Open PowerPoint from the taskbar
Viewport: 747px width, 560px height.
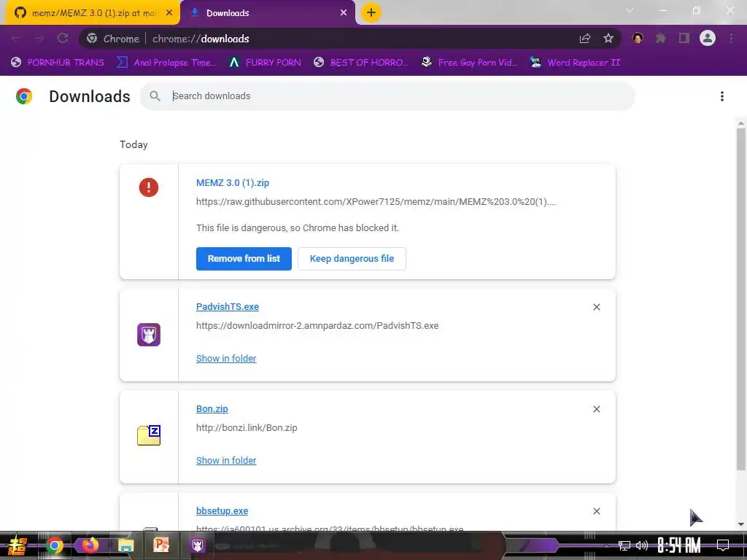tap(161, 545)
